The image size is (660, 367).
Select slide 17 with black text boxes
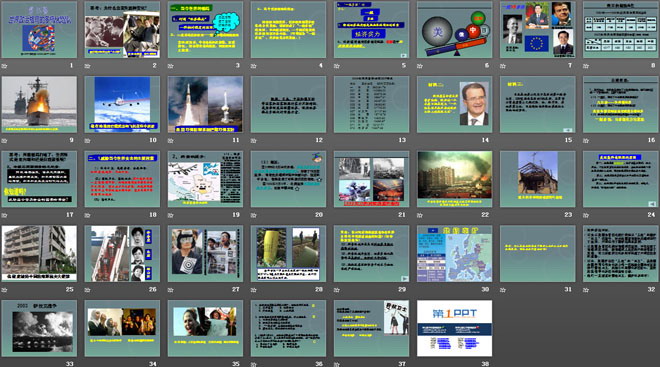(39, 179)
